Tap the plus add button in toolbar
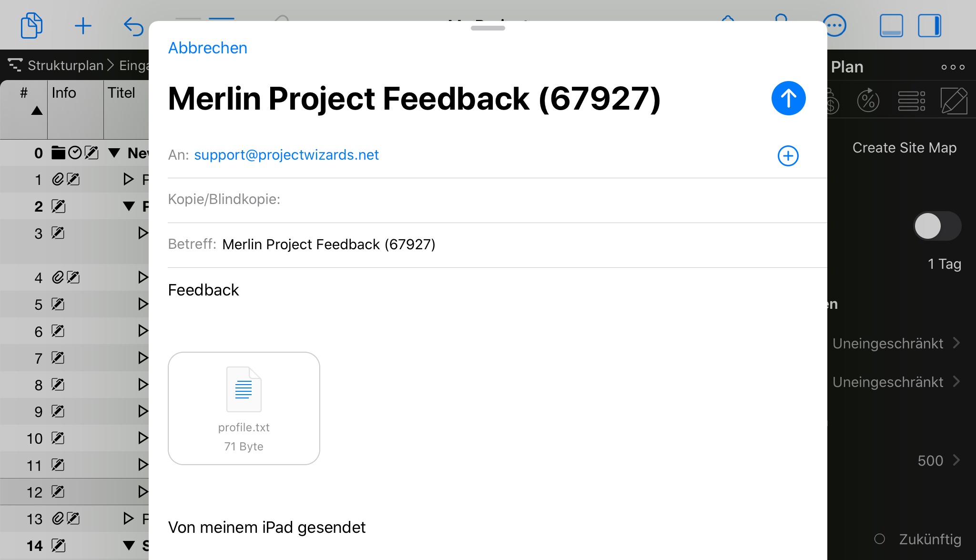Screen dimensions: 976x560 click(x=83, y=26)
